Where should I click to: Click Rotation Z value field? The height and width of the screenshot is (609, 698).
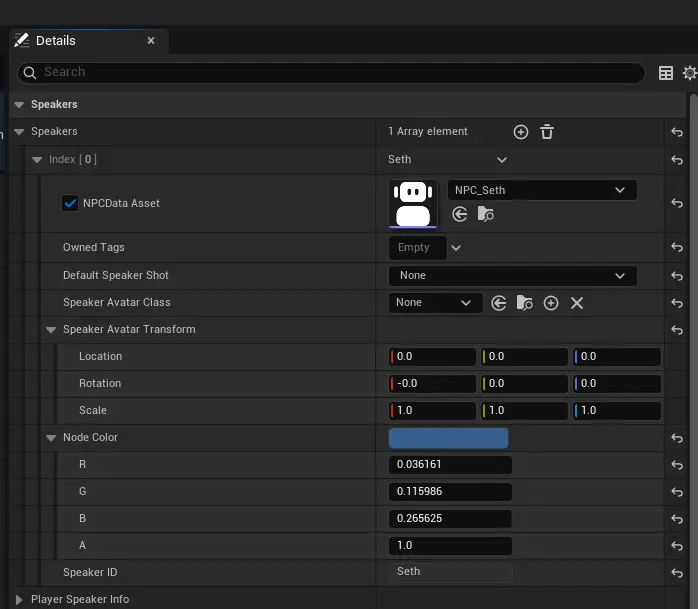[617, 384]
